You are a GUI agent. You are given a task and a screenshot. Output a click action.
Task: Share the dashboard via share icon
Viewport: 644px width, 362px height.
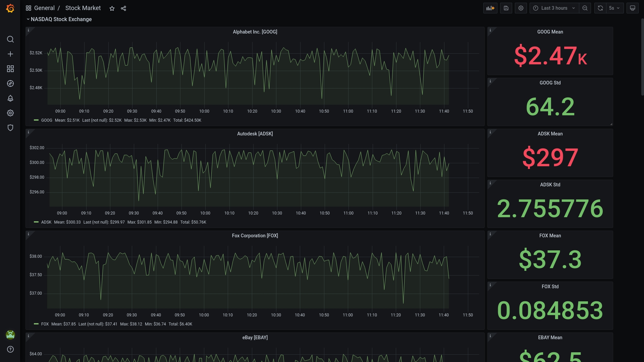[123, 8]
